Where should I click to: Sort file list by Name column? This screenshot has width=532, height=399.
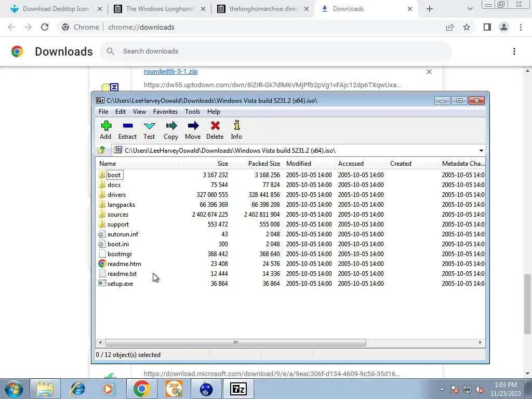(x=137, y=164)
